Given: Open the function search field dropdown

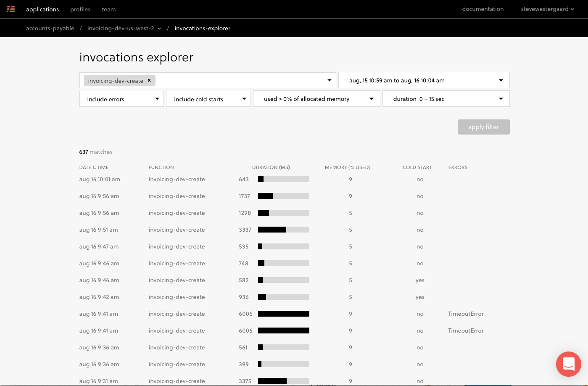Looking at the screenshot, I should (329, 80).
